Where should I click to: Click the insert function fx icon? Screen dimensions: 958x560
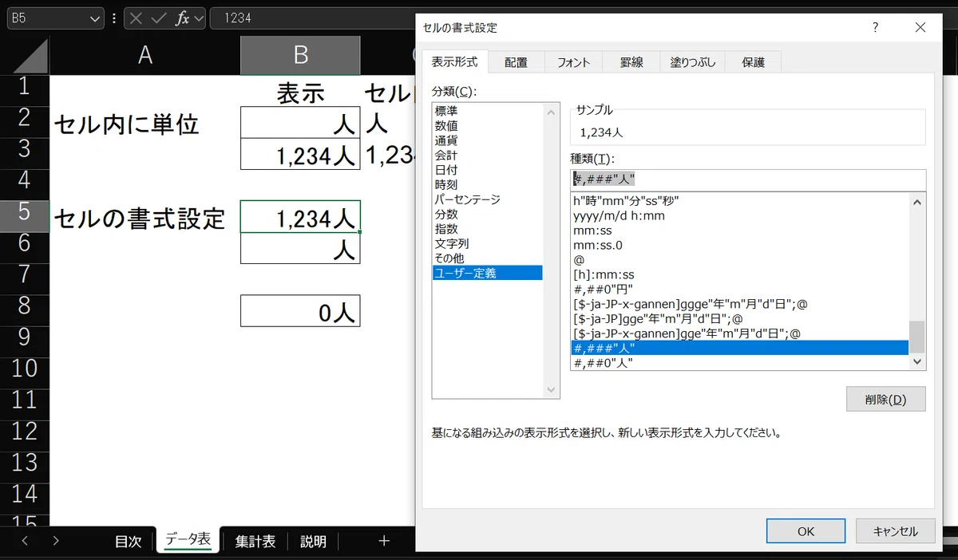point(182,18)
